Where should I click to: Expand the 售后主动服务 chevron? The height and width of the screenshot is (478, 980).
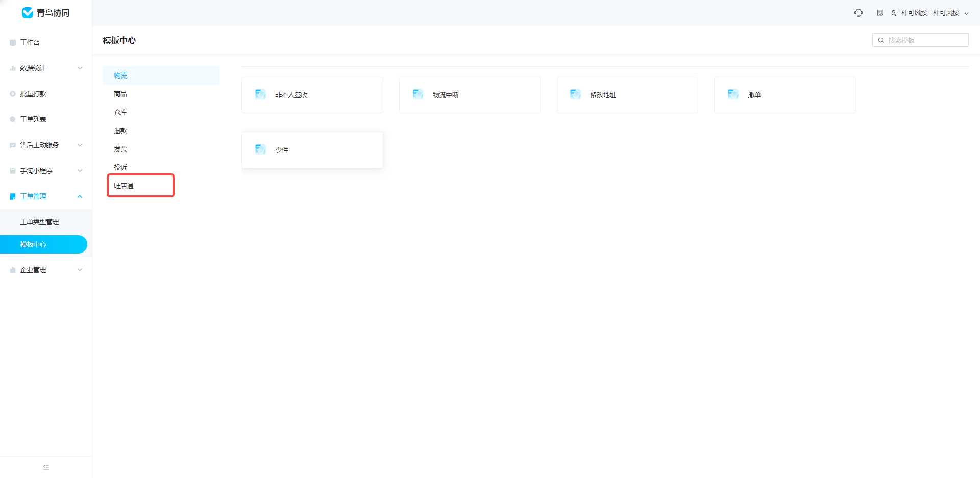point(80,145)
